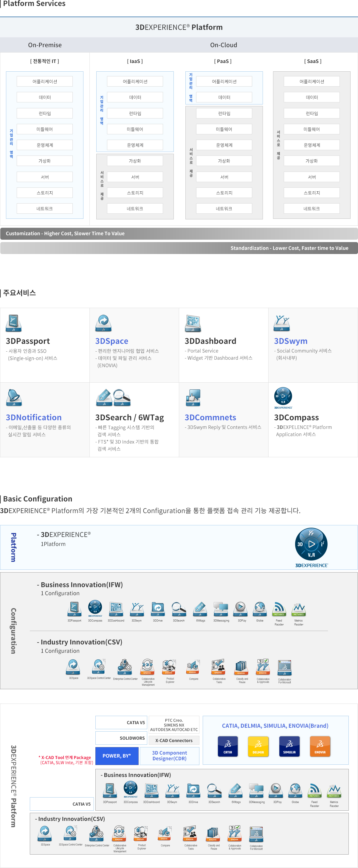
Task: Click the 3DNotification service title
Action: [34, 418]
